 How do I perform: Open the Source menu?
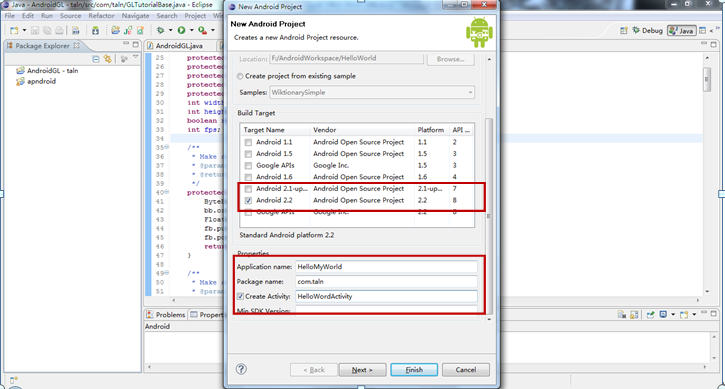pos(70,16)
